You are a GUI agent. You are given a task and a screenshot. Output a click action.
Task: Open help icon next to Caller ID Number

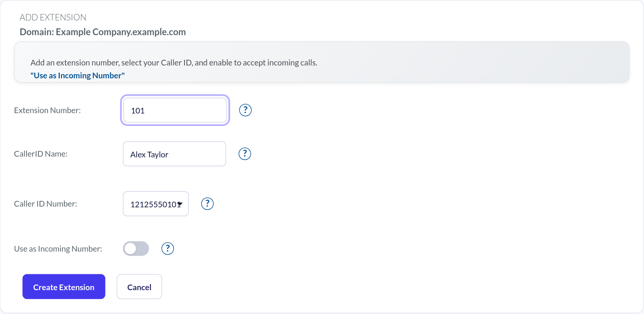point(207,204)
